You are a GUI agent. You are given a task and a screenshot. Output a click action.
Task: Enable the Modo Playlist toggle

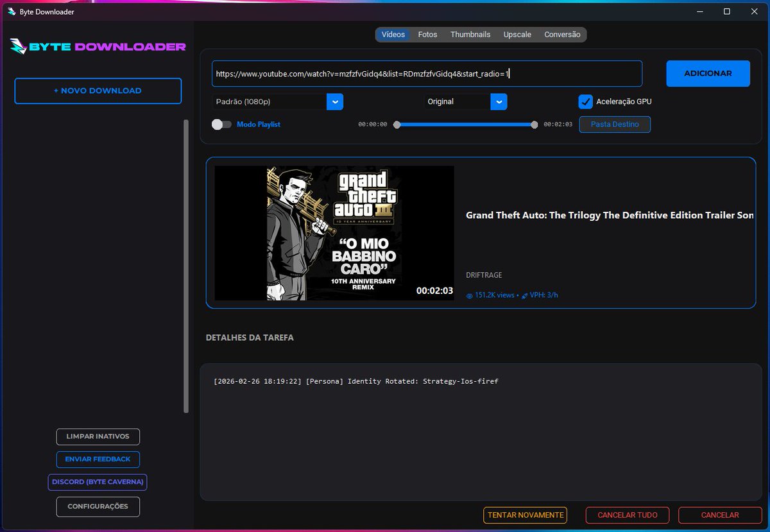point(221,124)
